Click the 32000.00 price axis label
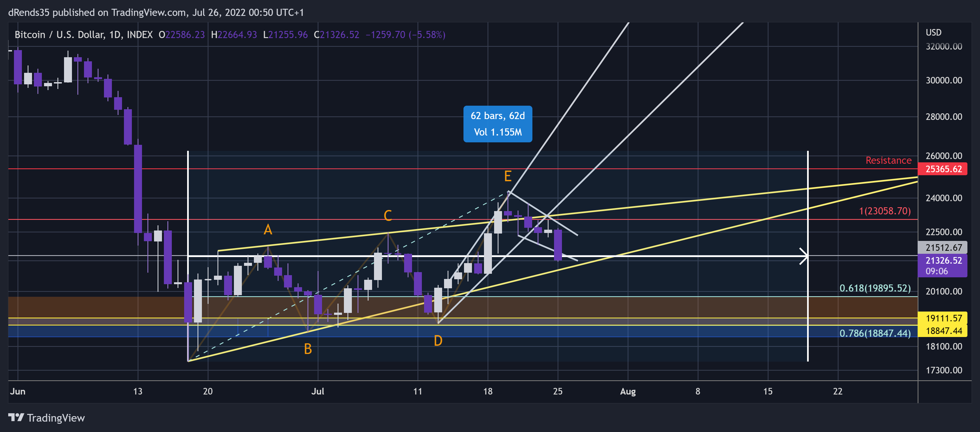The image size is (980, 432). (x=944, y=47)
